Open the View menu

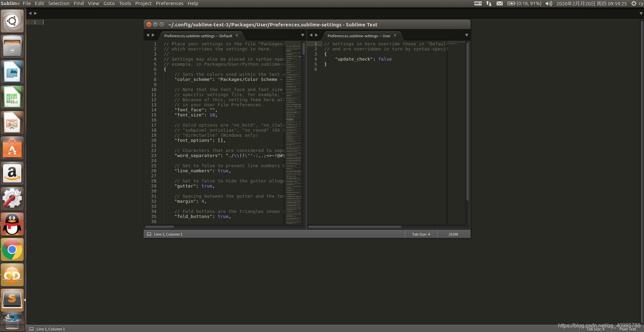tap(94, 3)
